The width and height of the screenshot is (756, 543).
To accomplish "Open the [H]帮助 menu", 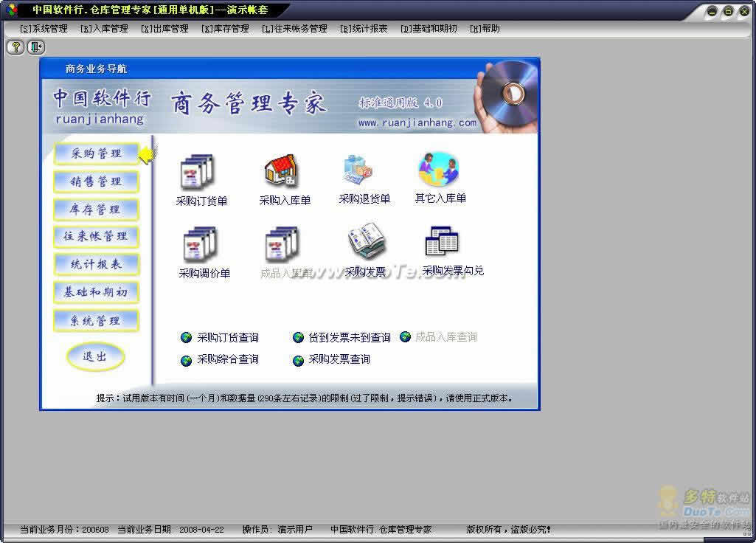I will point(485,29).
